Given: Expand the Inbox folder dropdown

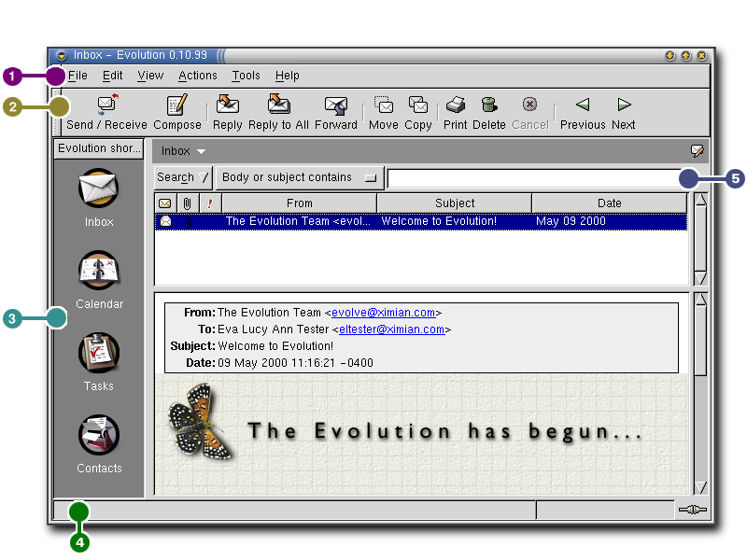Looking at the screenshot, I should tap(183, 151).
